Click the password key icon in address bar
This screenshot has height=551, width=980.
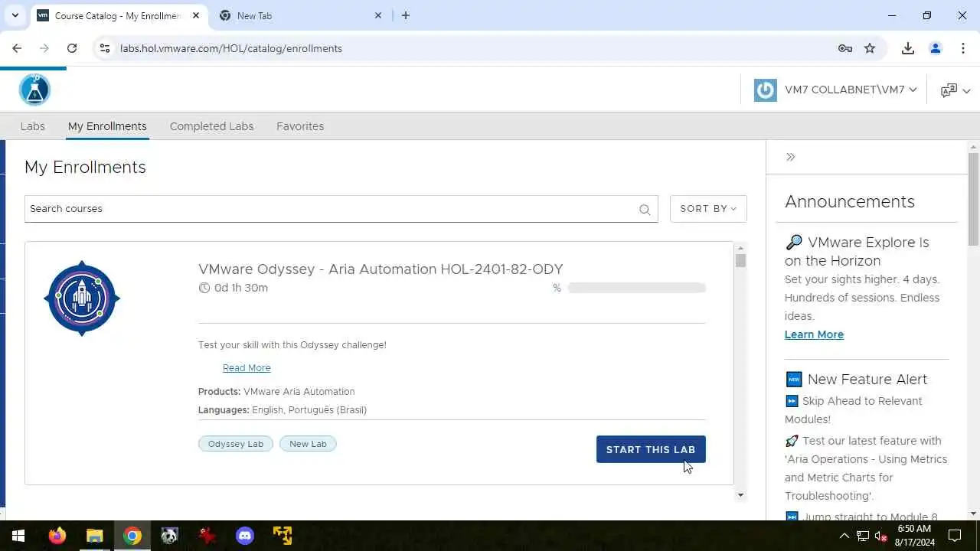pyautogui.click(x=845, y=48)
